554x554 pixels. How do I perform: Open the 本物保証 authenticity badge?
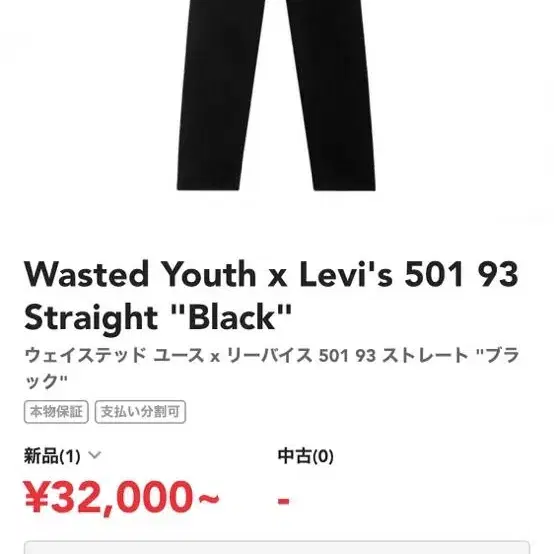[56, 412]
